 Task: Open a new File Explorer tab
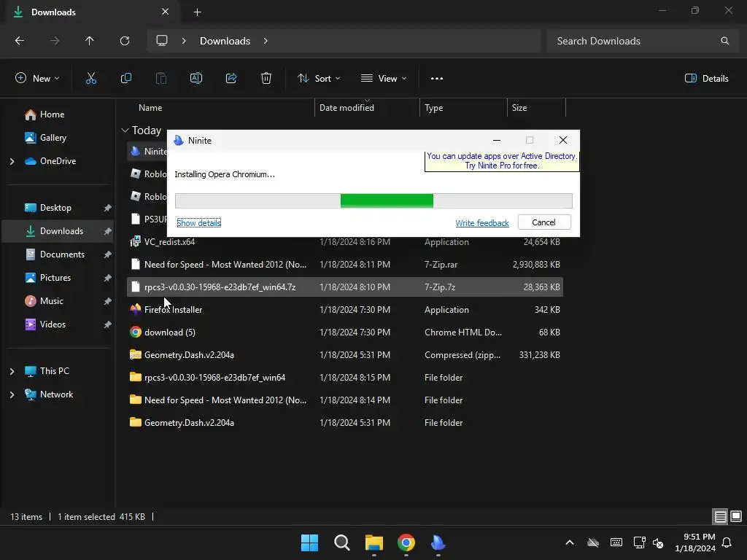pyautogui.click(x=197, y=12)
